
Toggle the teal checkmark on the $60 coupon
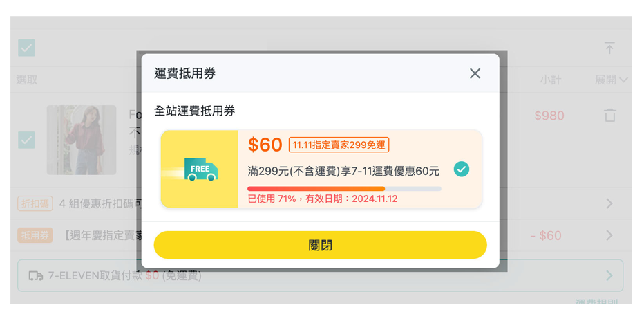pyautogui.click(x=462, y=169)
